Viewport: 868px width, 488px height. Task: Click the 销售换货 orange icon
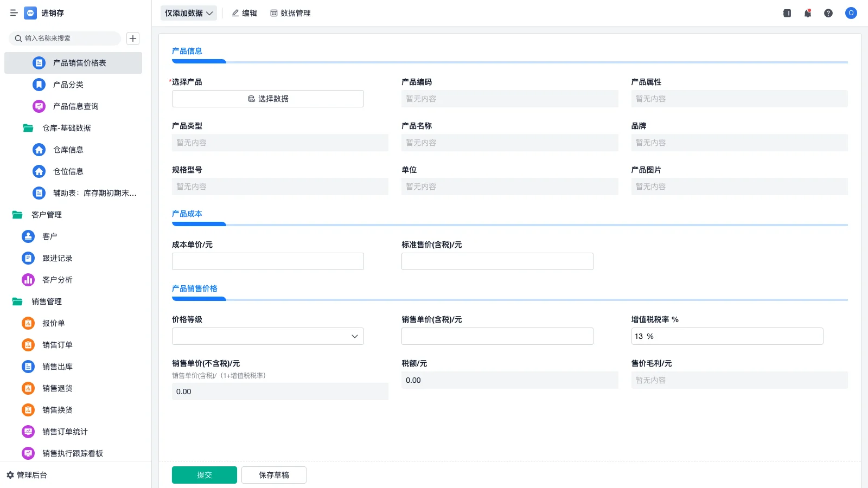coord(28,410)
